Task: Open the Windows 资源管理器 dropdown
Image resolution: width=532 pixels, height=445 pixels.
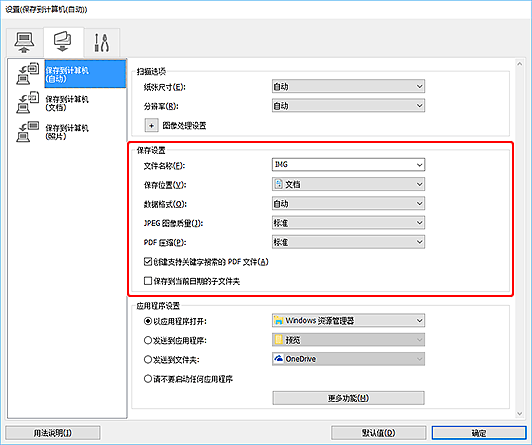Action: [x=348, y=321]
